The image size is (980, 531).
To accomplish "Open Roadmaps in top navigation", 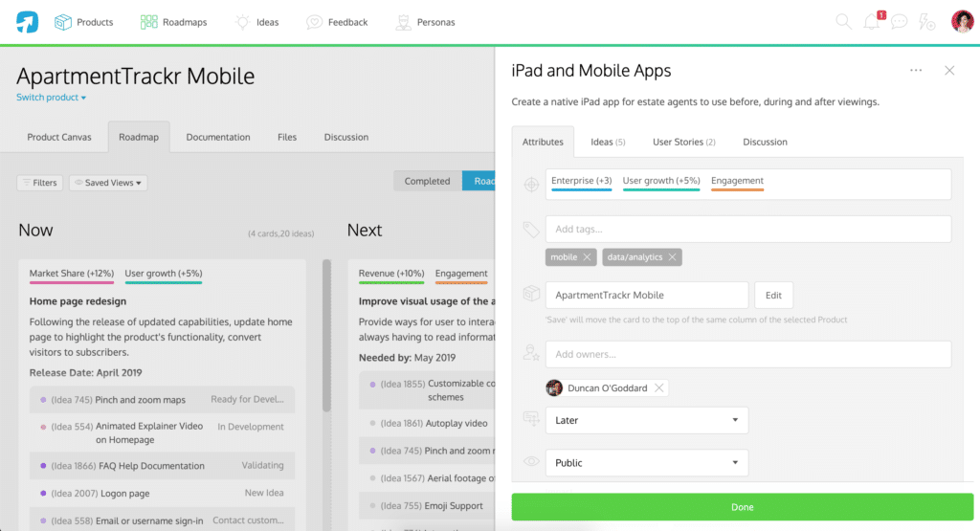I will click(174, 23).
